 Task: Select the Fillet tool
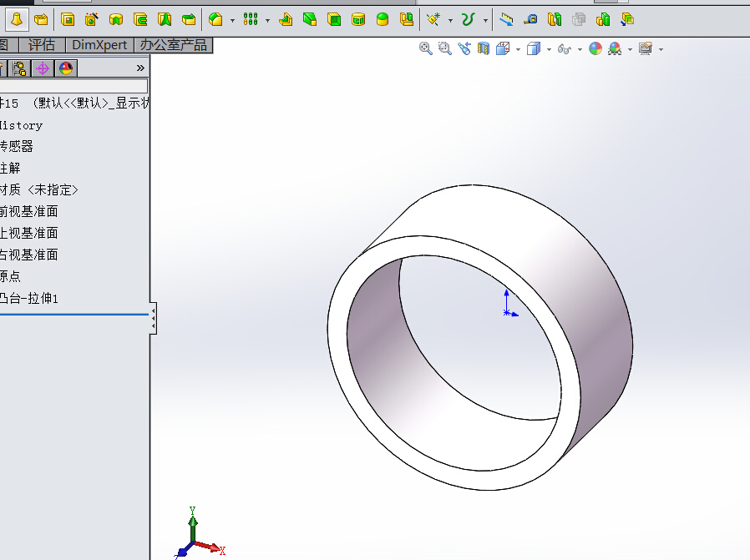(x=216, y=19)
